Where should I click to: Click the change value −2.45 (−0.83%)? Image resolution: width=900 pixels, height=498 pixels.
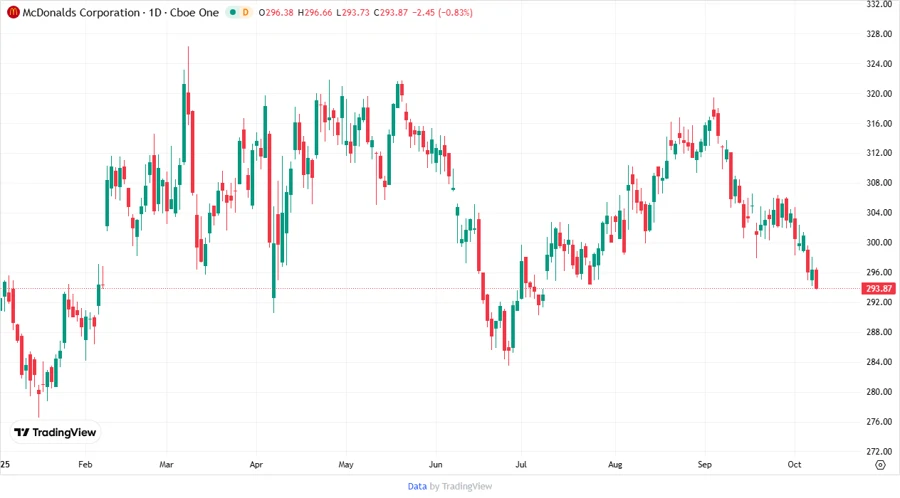(x=443, y=12)
